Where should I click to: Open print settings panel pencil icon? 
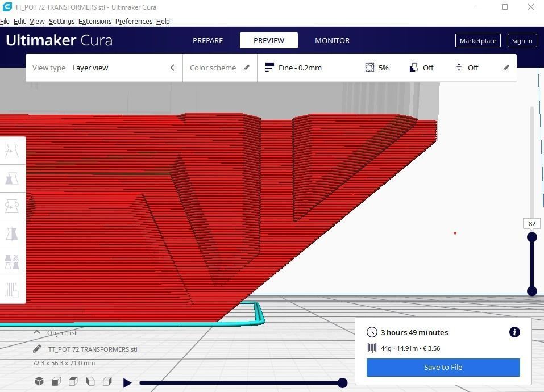(x=506, y=68)
